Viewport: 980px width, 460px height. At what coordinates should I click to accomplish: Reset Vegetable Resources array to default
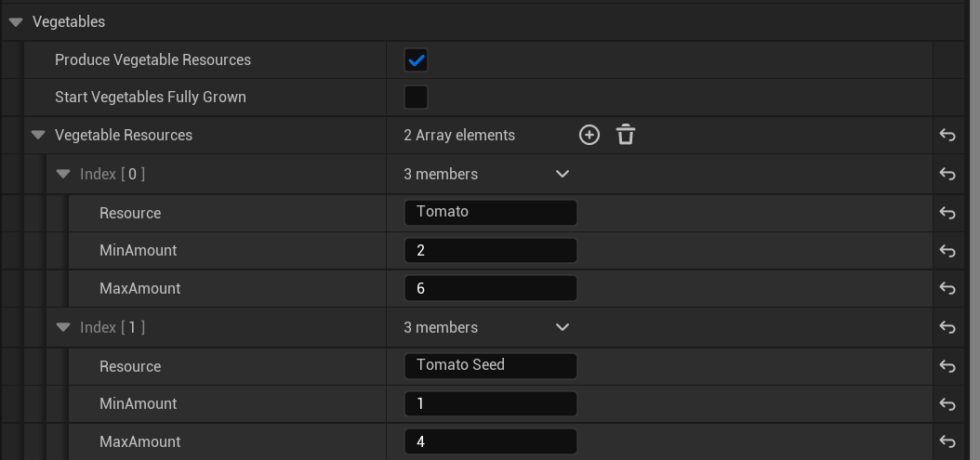pyautogui.click(x=947, y=136)
